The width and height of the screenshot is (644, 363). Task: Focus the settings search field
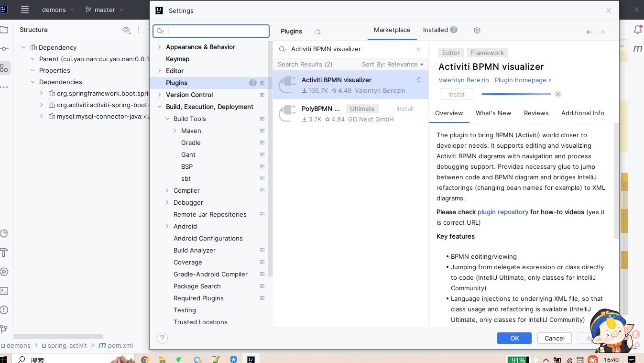211,31
